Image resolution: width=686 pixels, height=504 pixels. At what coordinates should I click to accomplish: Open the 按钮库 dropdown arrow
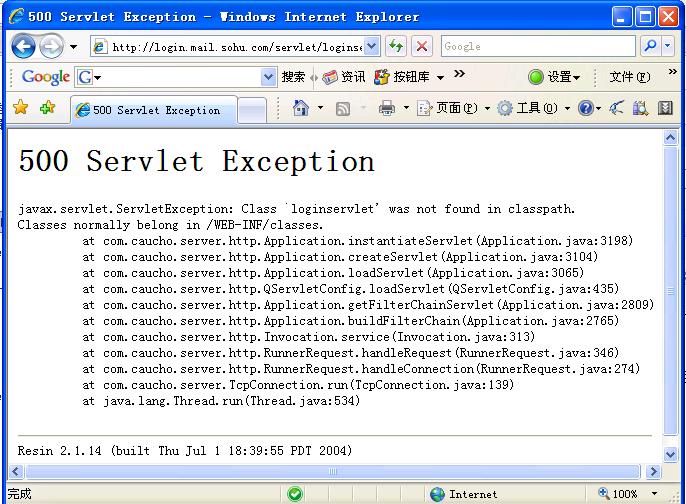pos(441,78)
